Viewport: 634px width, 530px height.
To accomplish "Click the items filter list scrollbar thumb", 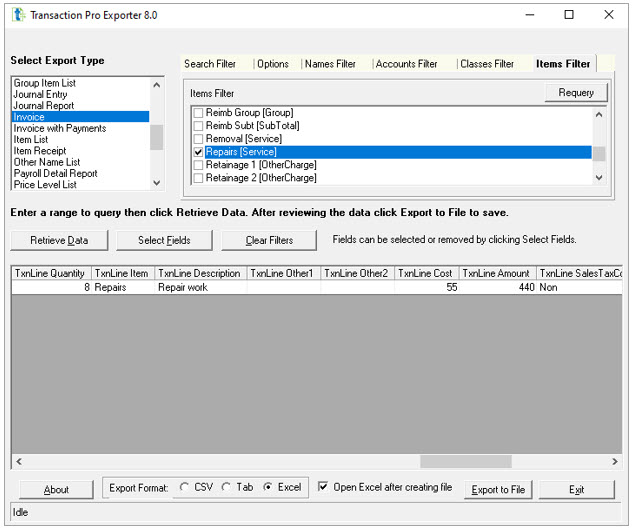I will click(x=599, y=154).
